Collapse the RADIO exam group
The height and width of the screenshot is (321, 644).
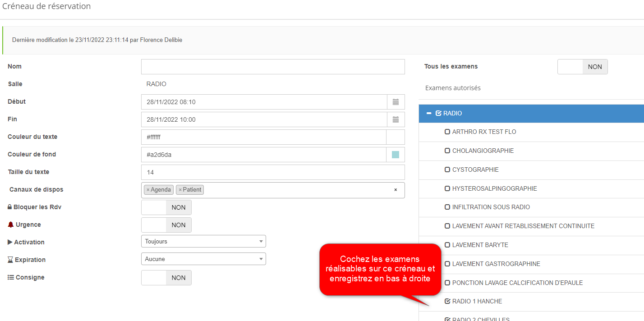[x=429, y=113]
